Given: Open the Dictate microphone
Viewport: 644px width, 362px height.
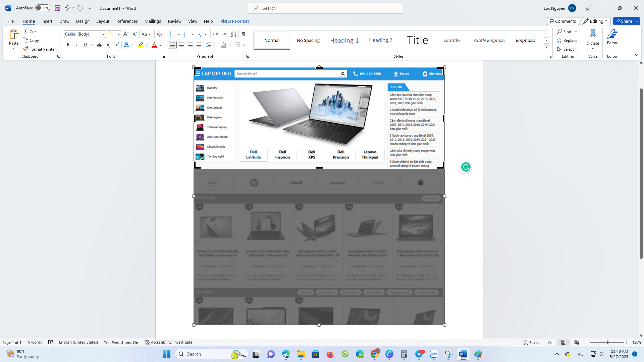Looking at the screenshot, I should pyautogui.click(x=593, y=35).
